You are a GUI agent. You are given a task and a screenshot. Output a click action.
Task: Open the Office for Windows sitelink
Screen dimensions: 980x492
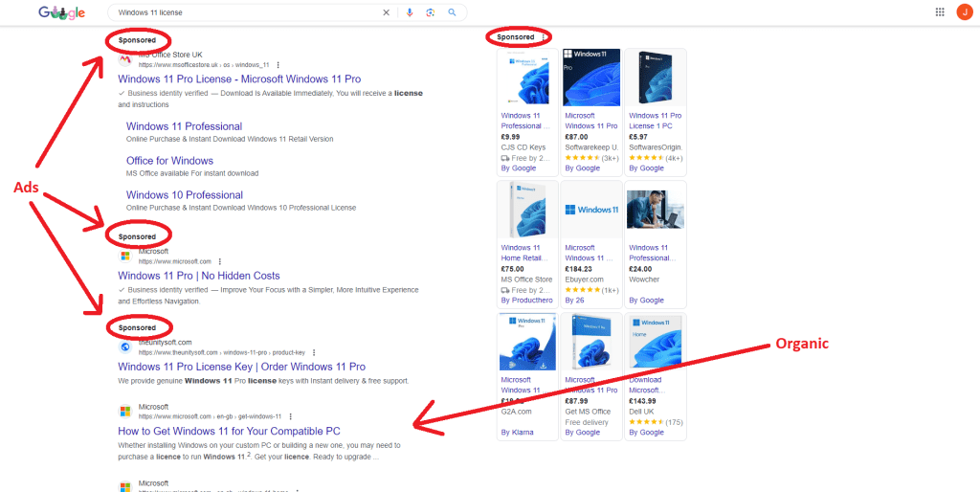point(169,161)
